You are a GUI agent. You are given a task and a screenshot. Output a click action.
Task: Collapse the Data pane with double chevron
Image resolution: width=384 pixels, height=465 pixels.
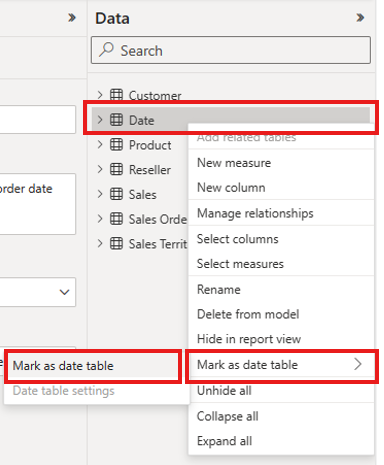coord(360,17)
